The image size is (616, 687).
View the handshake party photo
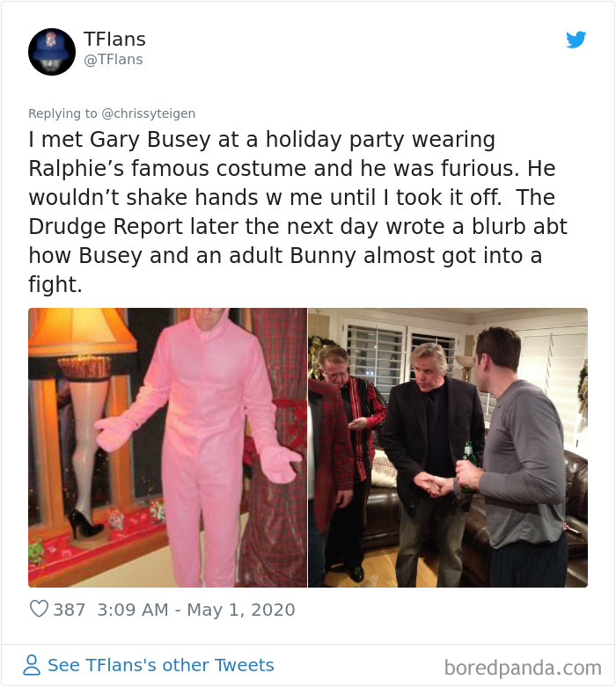point(448,448)
